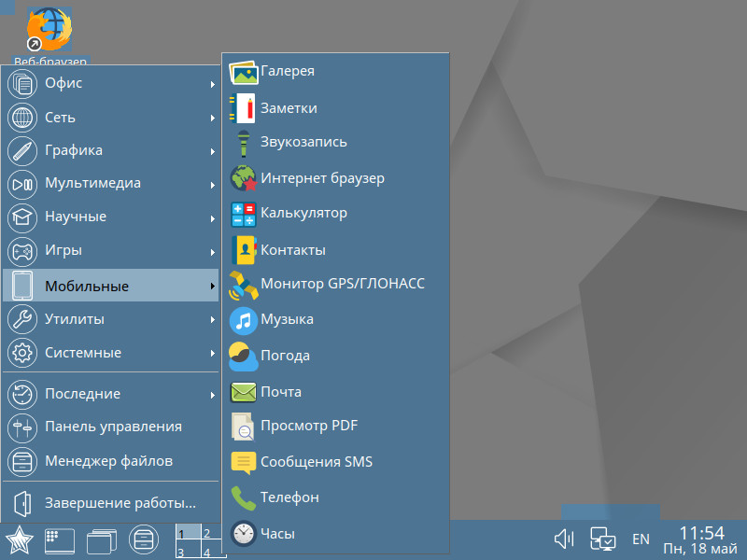Open the Последние menu entry
The width and height of the screenshot is (747, 560).
[x=110, y=394]
